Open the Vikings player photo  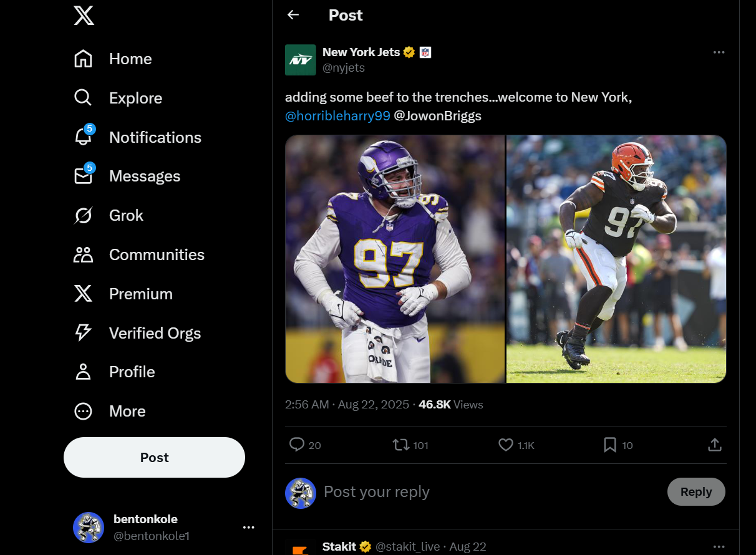click(395, 259)
